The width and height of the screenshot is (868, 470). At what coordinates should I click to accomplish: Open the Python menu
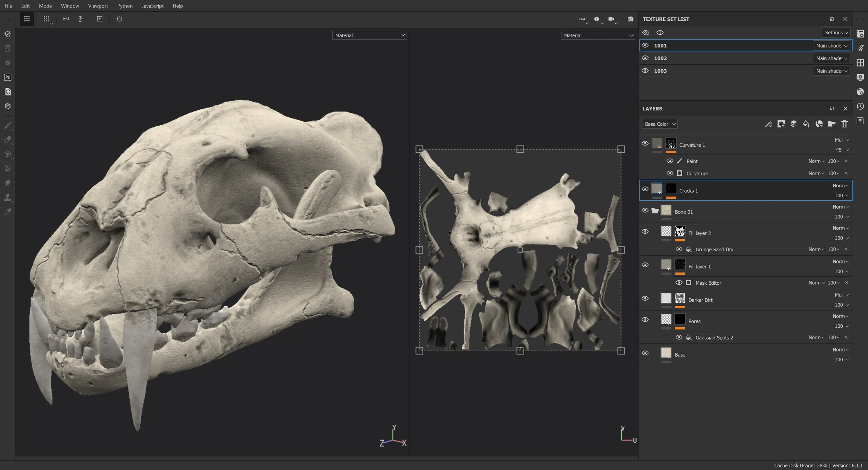tap(125, 6)
